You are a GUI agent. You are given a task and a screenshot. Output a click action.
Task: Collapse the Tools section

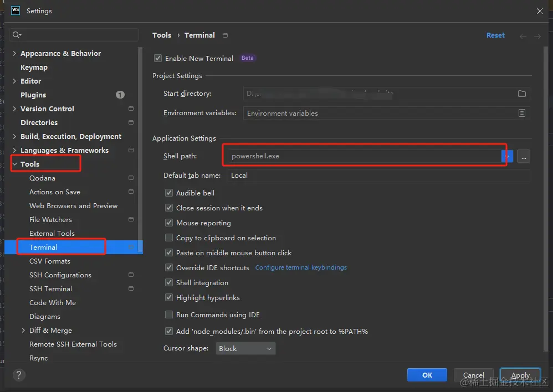(15, 164)
